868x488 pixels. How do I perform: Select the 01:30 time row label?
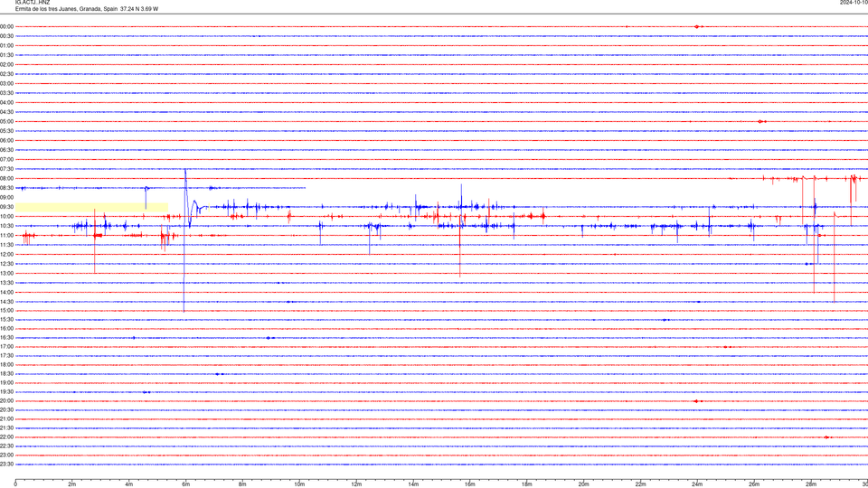point(6,55)
